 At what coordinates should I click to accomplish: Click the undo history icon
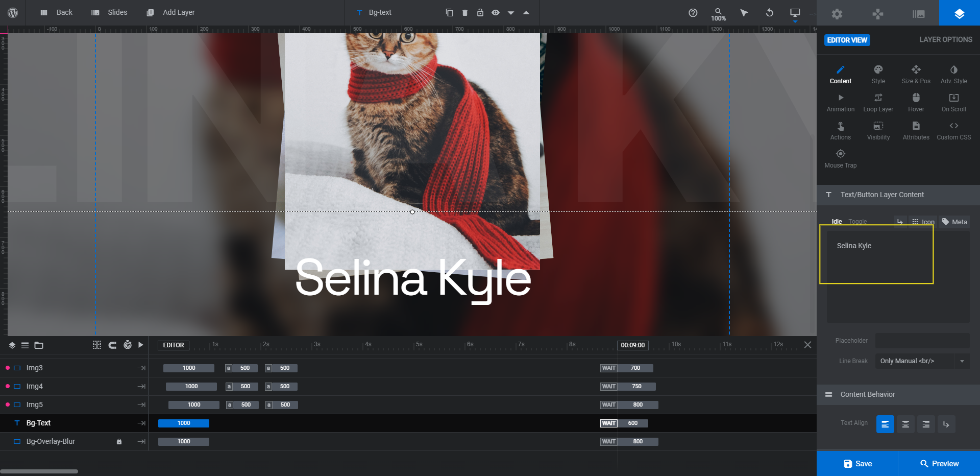770,13
